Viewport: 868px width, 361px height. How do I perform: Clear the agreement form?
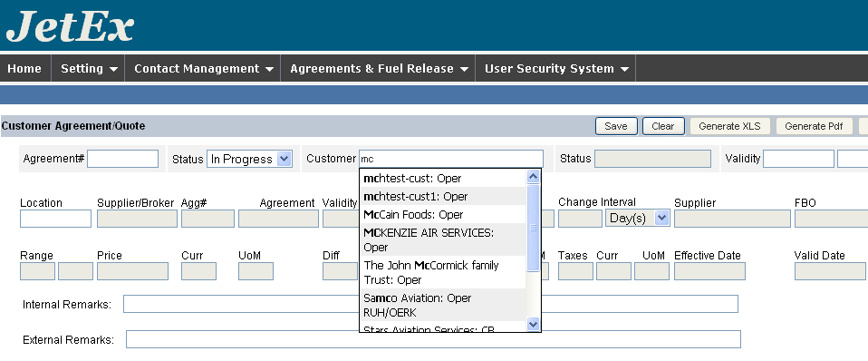(x=663, y=126)
